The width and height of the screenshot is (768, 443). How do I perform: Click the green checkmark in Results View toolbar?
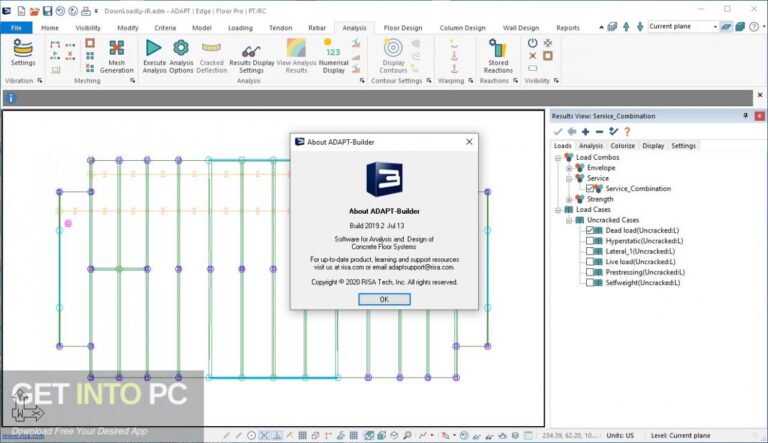(557, 131)
